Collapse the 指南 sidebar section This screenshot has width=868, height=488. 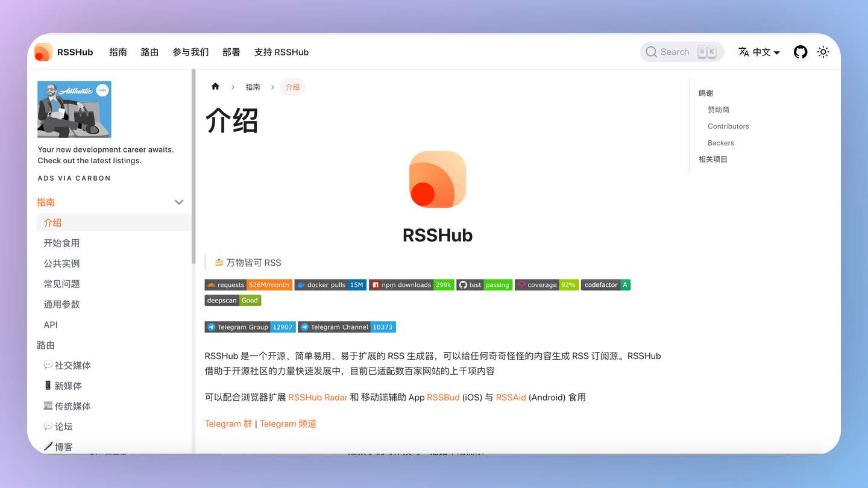[x=179, y=202]
